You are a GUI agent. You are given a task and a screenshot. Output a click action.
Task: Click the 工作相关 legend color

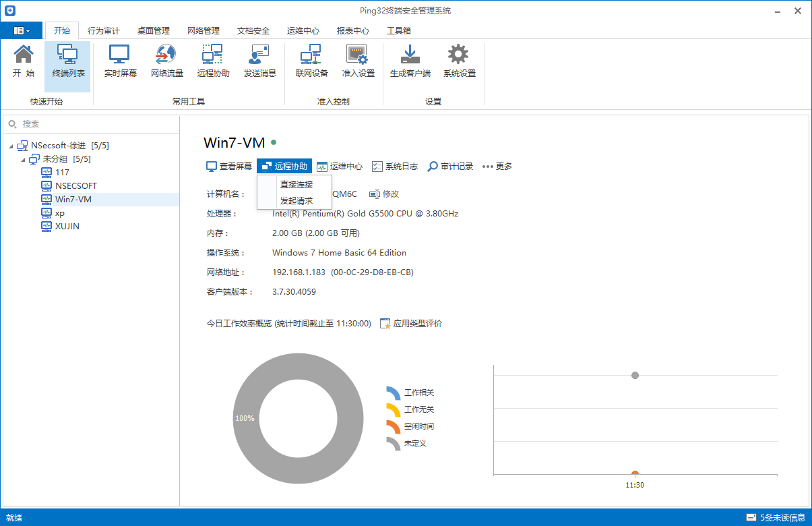(394, 394)
